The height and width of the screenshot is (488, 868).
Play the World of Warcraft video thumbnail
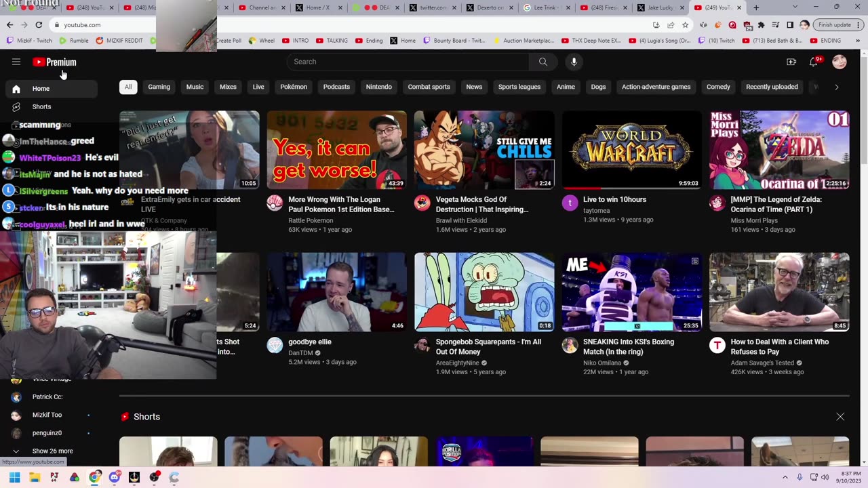pos(631,150)
